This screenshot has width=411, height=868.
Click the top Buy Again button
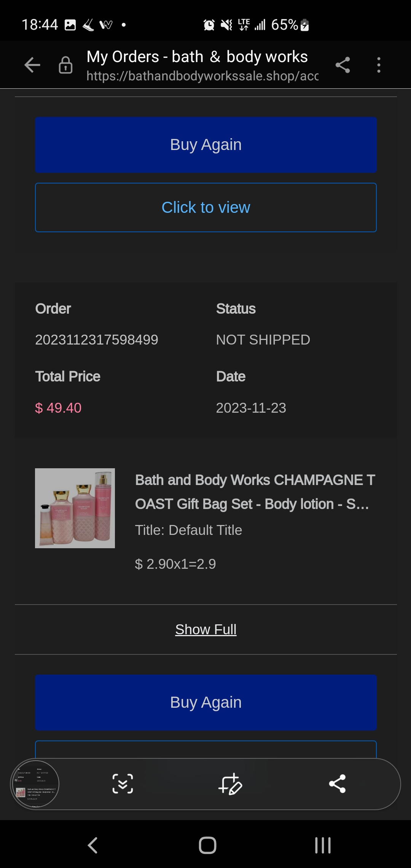coord(206,145)
